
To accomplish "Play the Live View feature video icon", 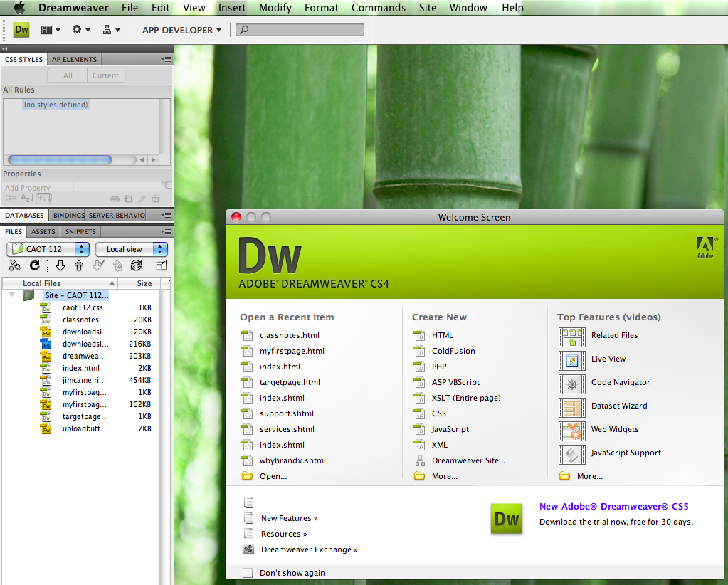I will pyautogui.click(x=572, y=360).
